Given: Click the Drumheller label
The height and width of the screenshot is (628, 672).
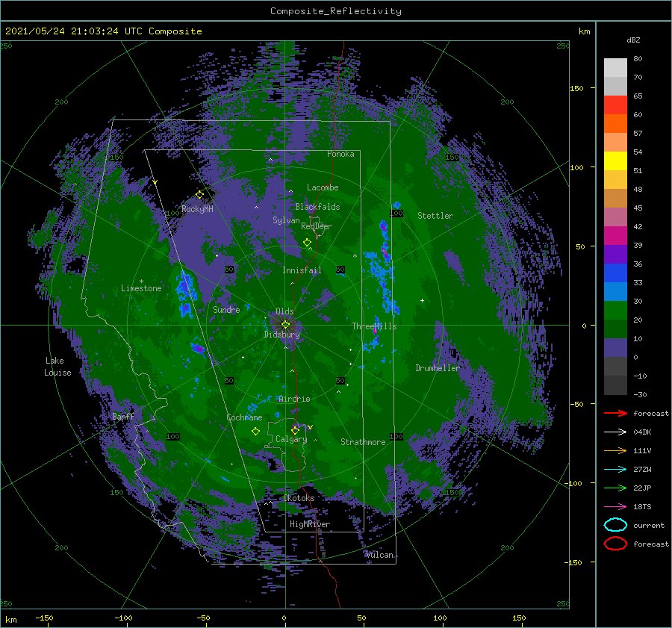Looking at the screenshot, I should click(x=438, y=368).
